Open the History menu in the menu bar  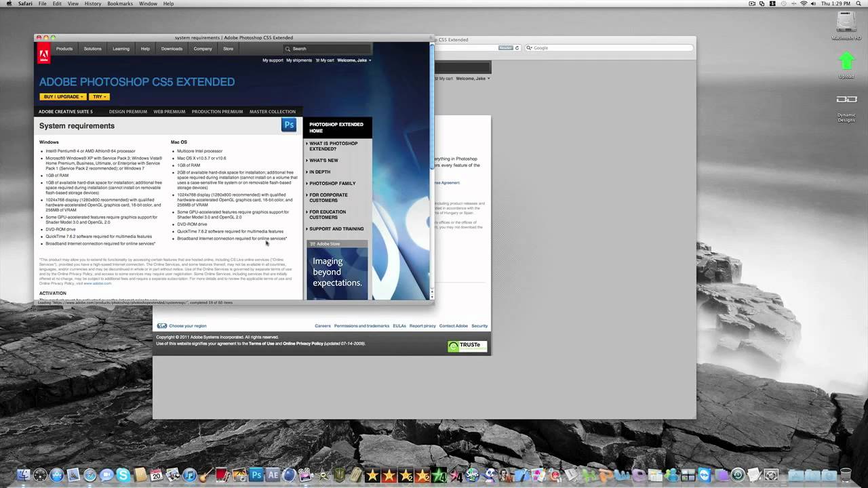[x=93, y=4]
